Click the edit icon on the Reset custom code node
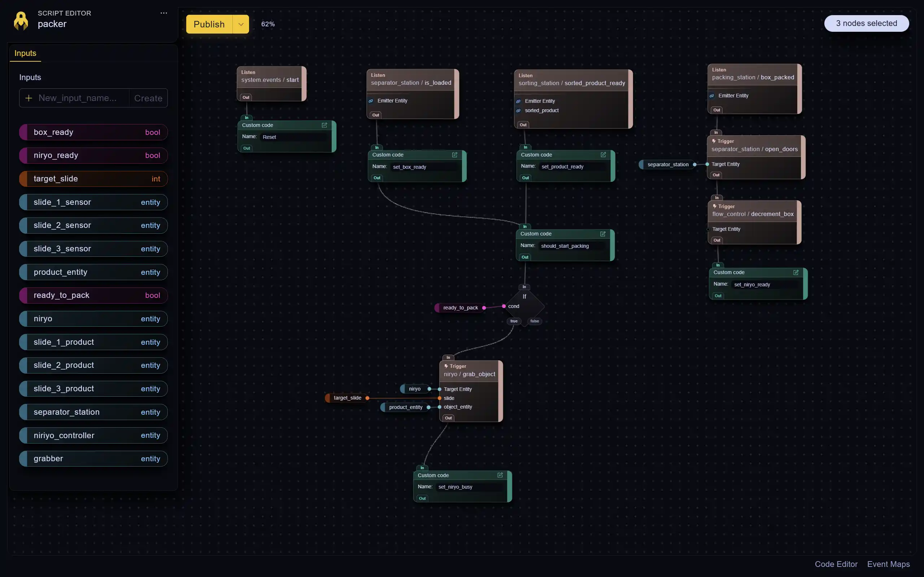This screenshot has width=924, height=577. click(x=325, y=125)
